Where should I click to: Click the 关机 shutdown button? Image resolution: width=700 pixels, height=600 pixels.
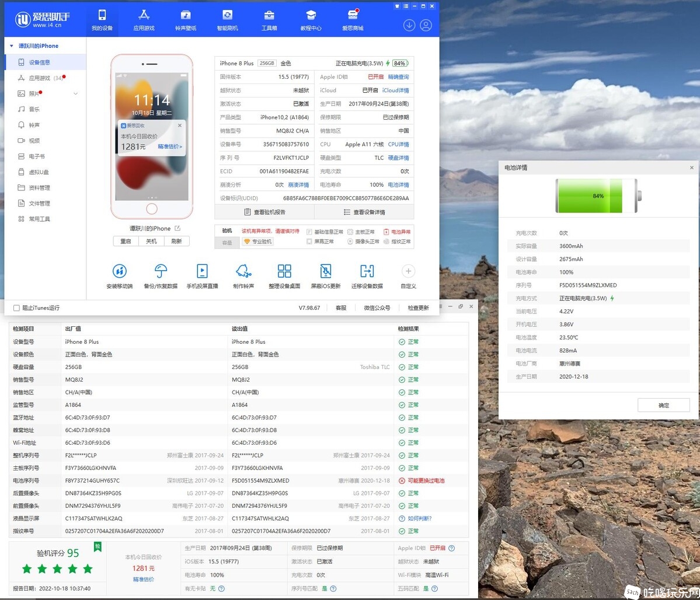pos(151,241)
